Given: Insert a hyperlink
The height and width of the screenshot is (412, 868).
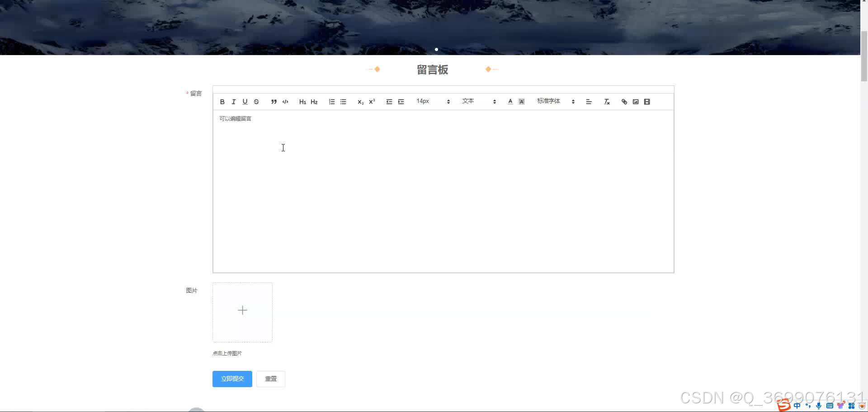Looking at the screenshot, I should (624, 102).
